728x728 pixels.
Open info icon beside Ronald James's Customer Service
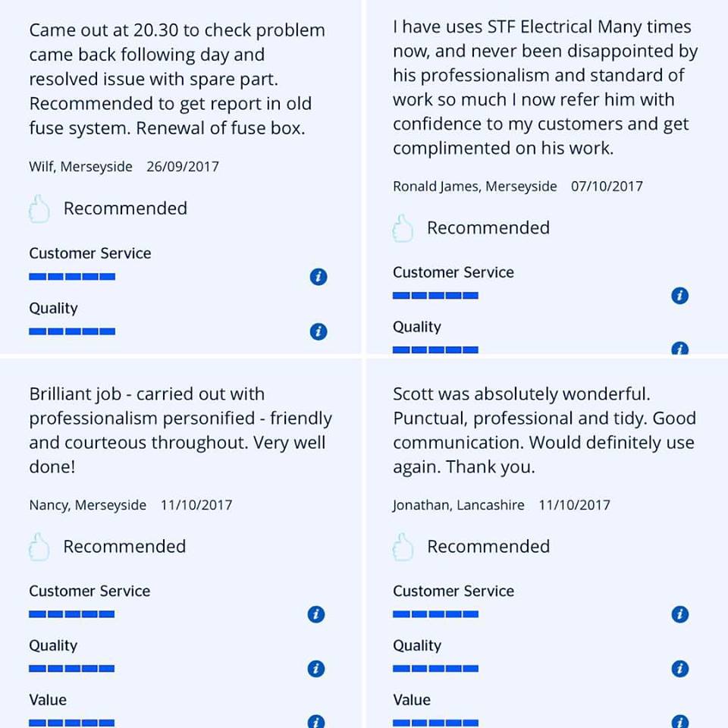click(x=679, y=295)
